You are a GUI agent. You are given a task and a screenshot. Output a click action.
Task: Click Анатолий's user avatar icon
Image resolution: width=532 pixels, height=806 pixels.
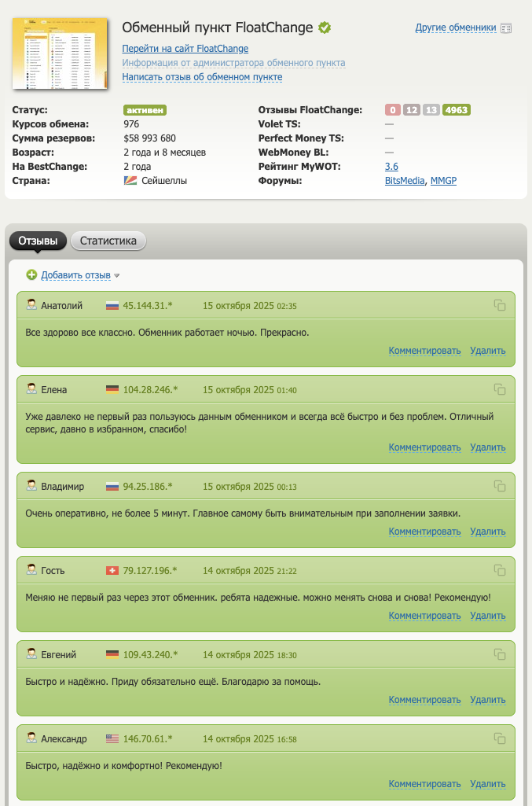(31, 305)
